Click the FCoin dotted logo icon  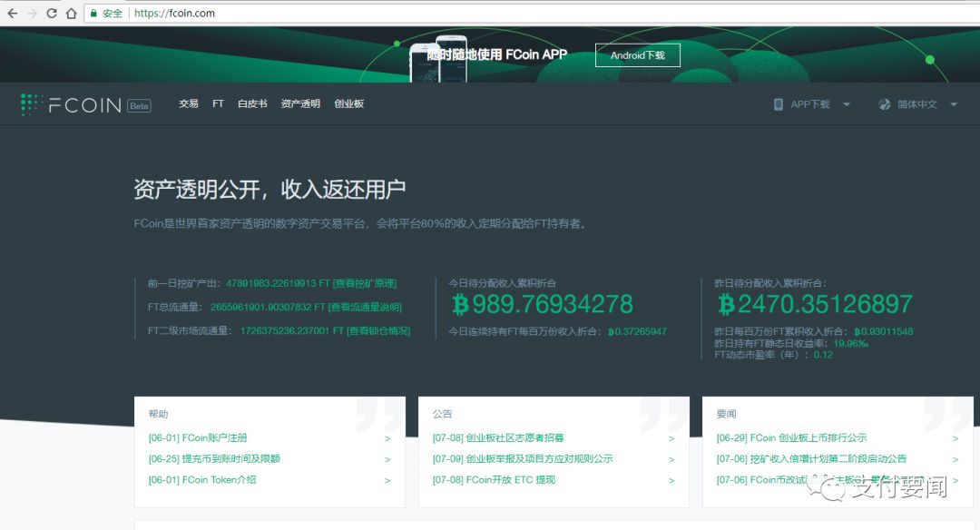pyautogui.click(x=31, y=104)
